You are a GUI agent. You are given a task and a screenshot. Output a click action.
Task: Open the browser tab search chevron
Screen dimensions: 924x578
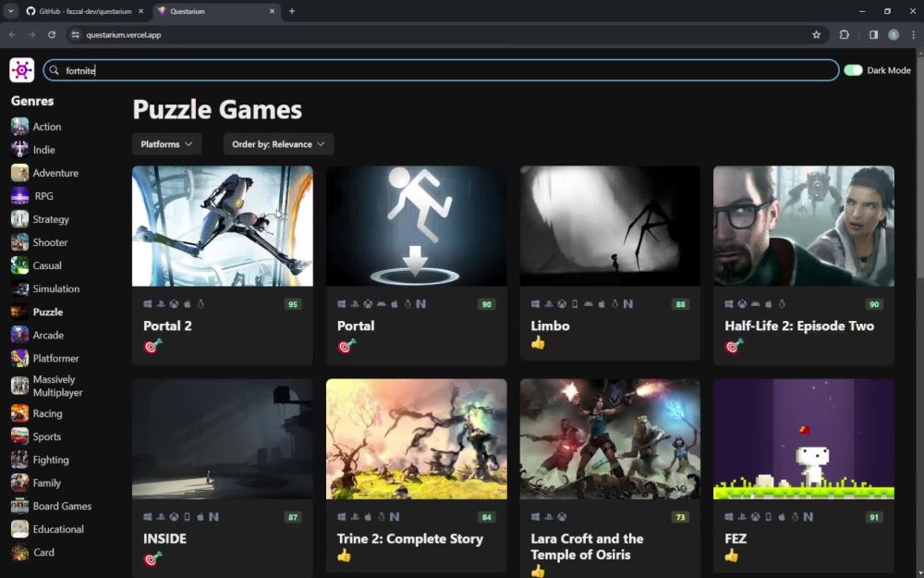10,11
